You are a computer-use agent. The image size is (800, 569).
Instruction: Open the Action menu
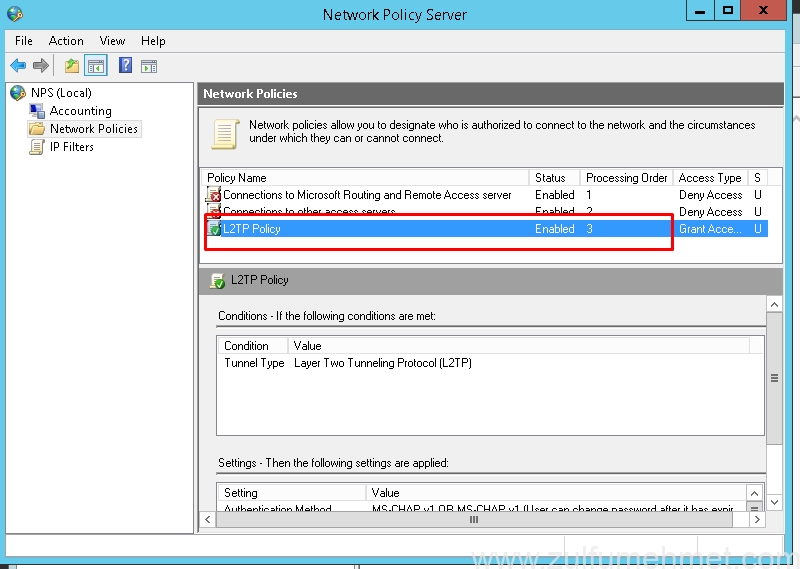click(x=66, y=41)
